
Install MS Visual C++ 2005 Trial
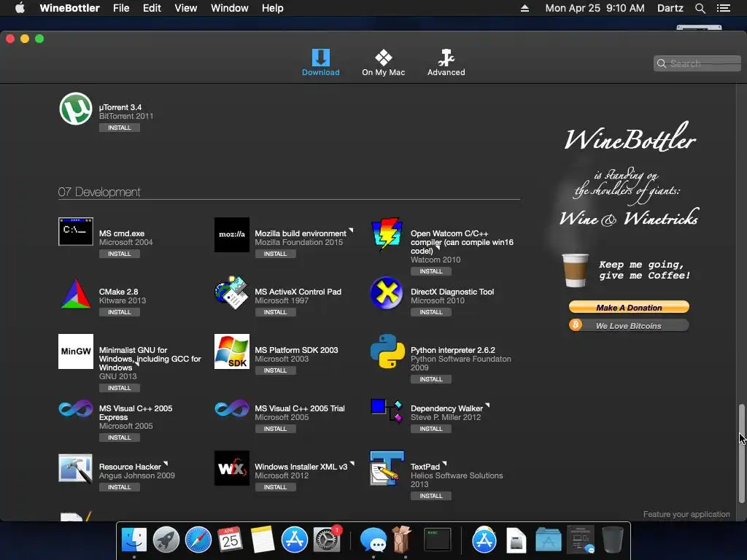[275, 429]
